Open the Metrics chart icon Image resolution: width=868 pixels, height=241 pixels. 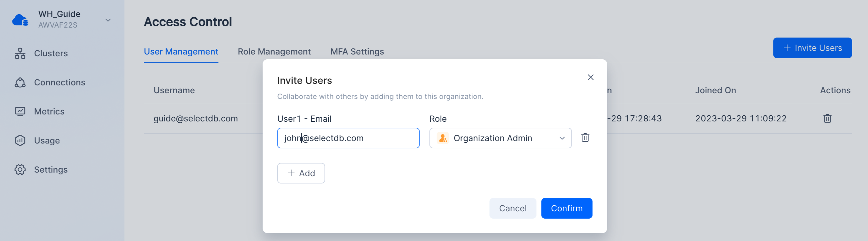pyautogui.click(x=20, y=111)
